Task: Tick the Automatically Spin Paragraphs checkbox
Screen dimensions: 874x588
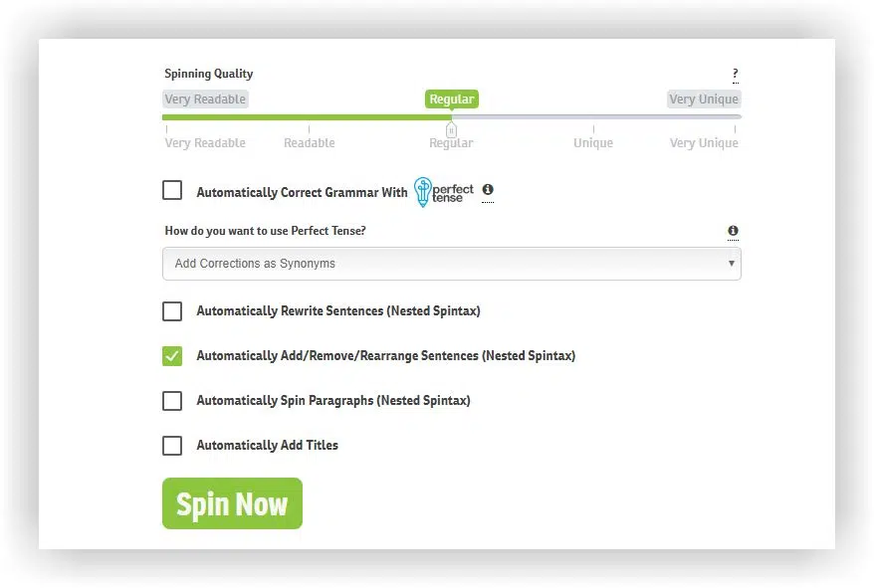Action: [172, 401]
